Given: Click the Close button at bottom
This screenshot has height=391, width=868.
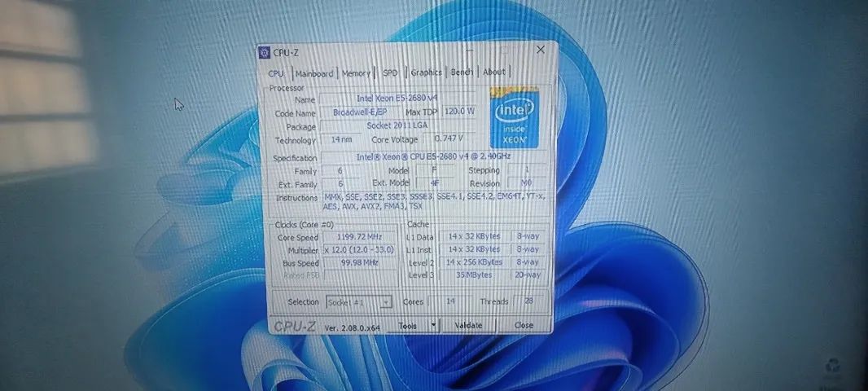Looking at the screenshot, I should pyautogui.click(x=524, y=325).
